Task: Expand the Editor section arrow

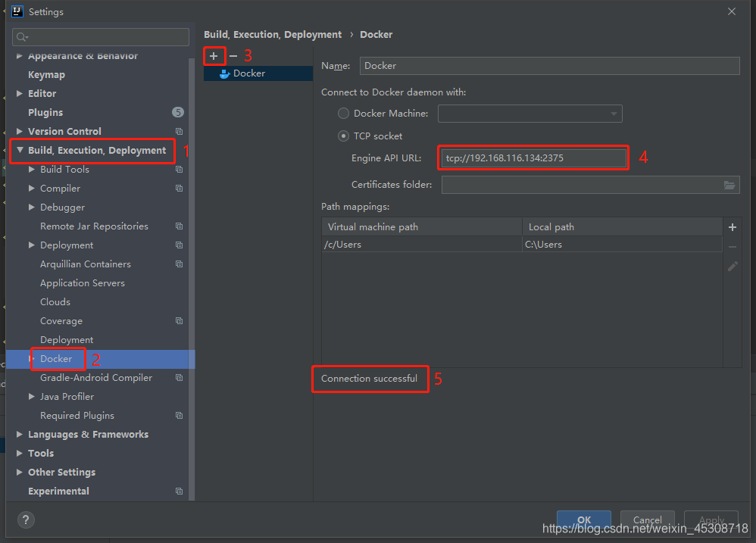Action: [20, 93]
